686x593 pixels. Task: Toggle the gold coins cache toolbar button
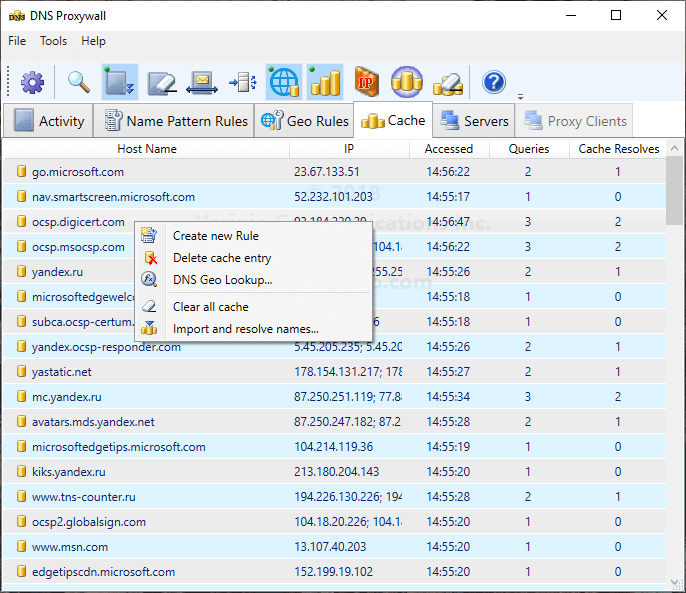click(x=325, y=82)
